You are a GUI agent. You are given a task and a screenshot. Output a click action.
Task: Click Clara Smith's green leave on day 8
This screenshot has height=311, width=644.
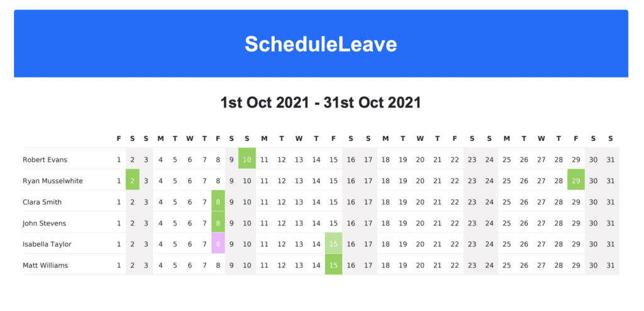(x=218, y=202)
